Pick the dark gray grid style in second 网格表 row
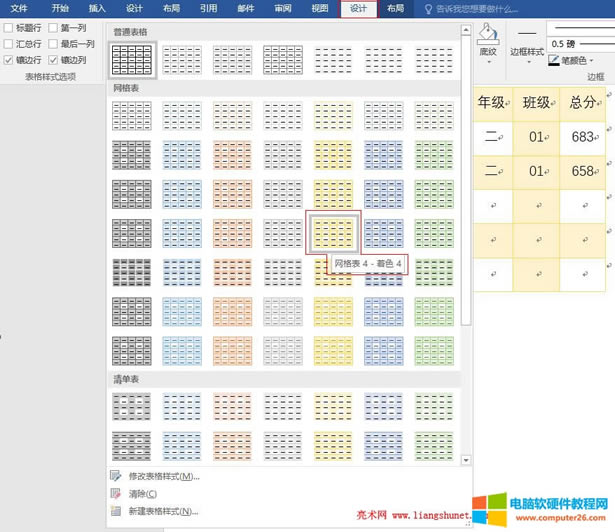Viewport: 615px width, 532px height. [132, 155]
